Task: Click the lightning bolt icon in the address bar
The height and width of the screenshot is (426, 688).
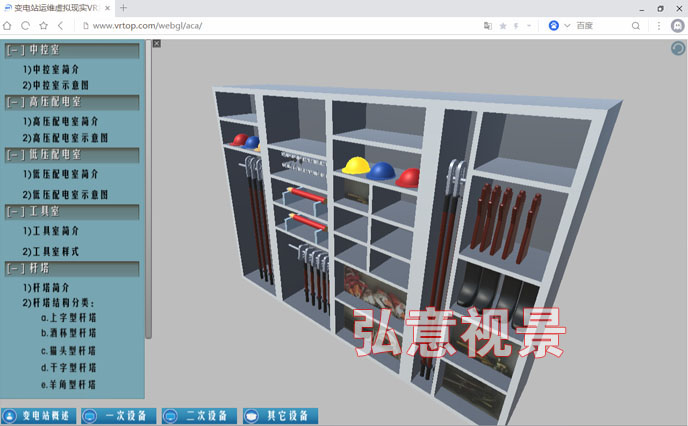Action: pyautogui.click(x=516, y=26)
